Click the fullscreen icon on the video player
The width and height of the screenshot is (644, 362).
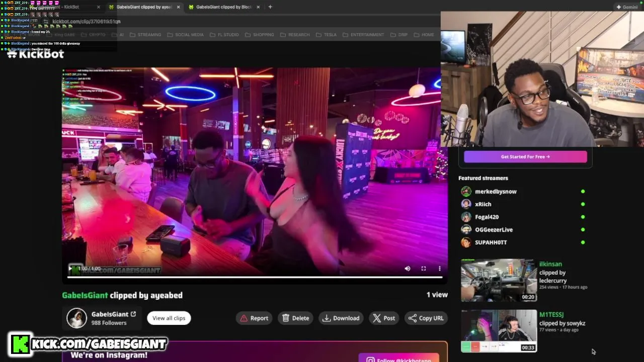coord(424,268)
